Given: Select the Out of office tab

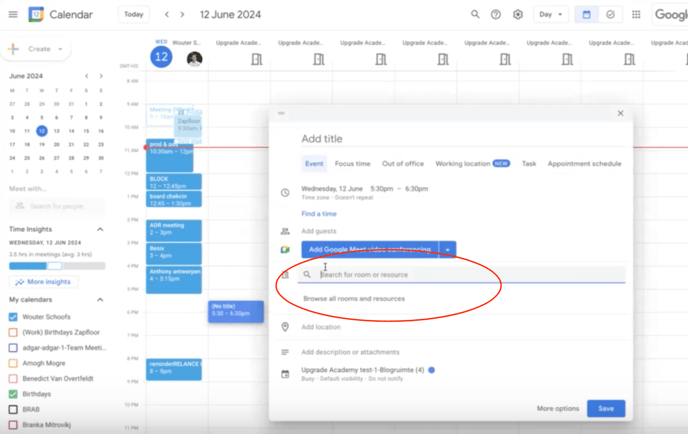Looking at the screenshot, I should [403, 164].
